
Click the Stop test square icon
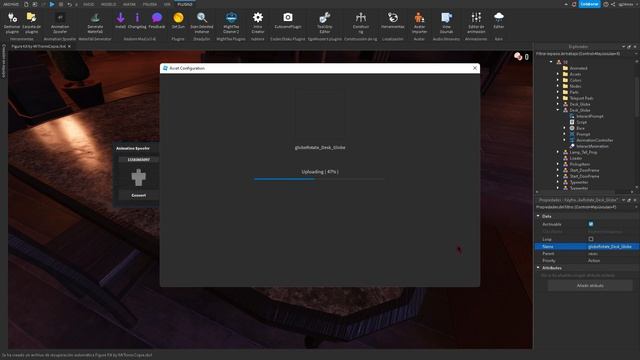pos(60,4)
